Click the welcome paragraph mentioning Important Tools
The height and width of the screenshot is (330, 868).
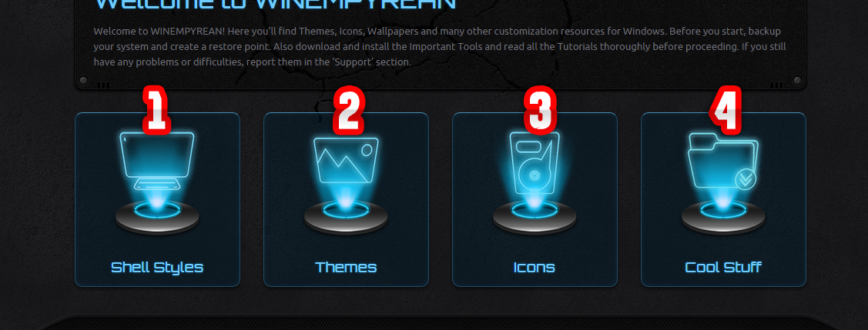(440, 46)
